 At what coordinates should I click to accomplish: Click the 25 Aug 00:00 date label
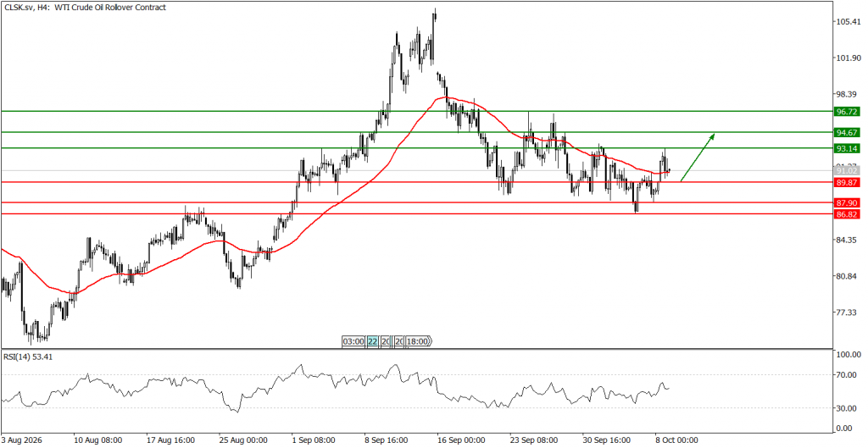click(243, 440)
